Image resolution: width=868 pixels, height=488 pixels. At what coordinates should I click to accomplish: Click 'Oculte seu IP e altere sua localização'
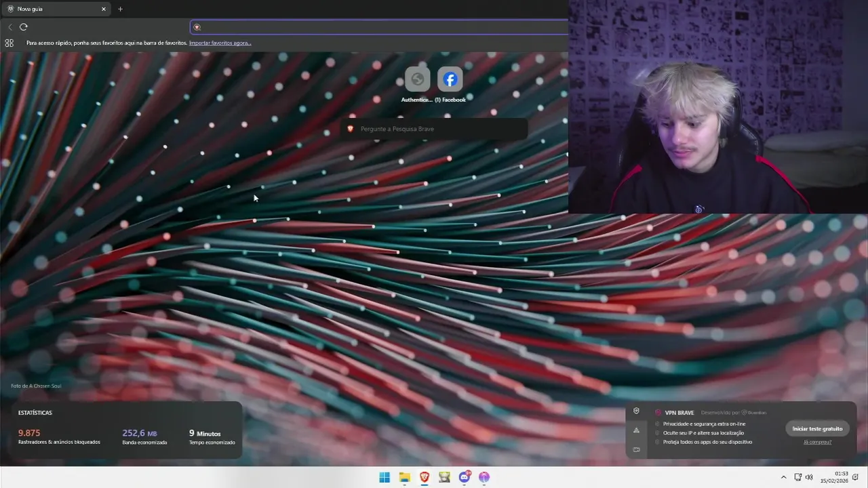703,432
